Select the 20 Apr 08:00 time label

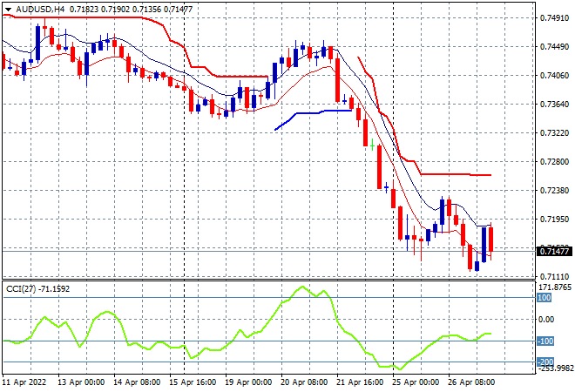pos(302,382)
